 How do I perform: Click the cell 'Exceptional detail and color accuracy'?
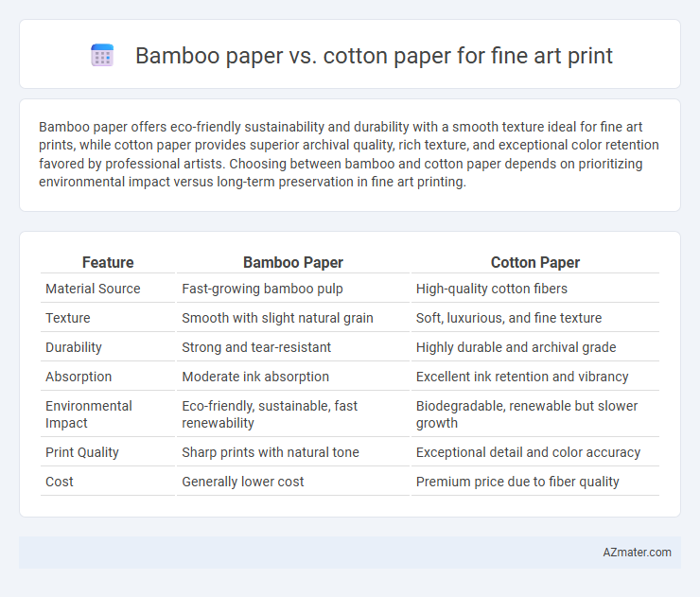pyautogui.click(x=528, y=452)
